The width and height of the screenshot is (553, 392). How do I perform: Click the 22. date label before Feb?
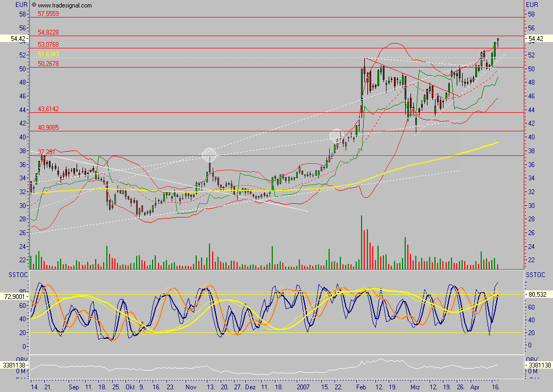338,387
